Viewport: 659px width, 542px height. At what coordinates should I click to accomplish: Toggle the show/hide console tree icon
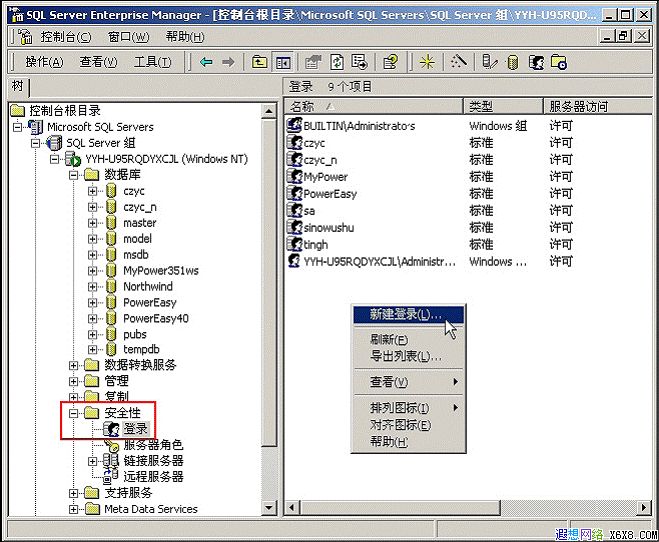click(x=282, y=63)
